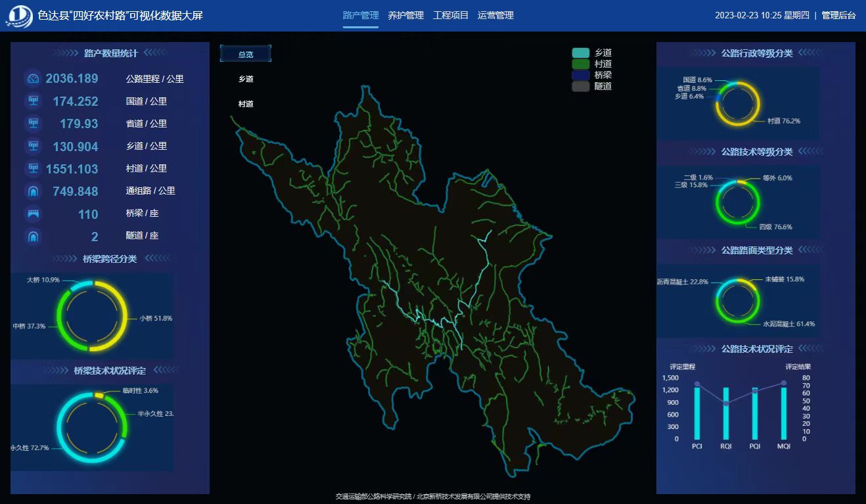Toggle the 乡道 legend swatch on the map
Viewport: 866px width, 504px height.
click(581, 53)
